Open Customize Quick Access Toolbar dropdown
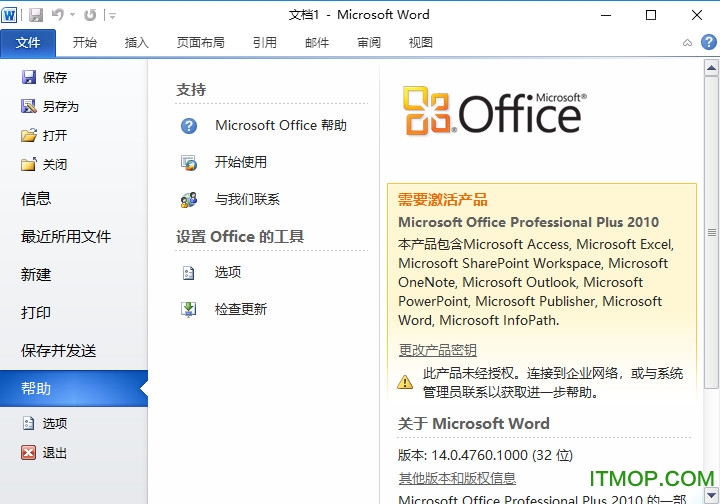 (112, 16)
